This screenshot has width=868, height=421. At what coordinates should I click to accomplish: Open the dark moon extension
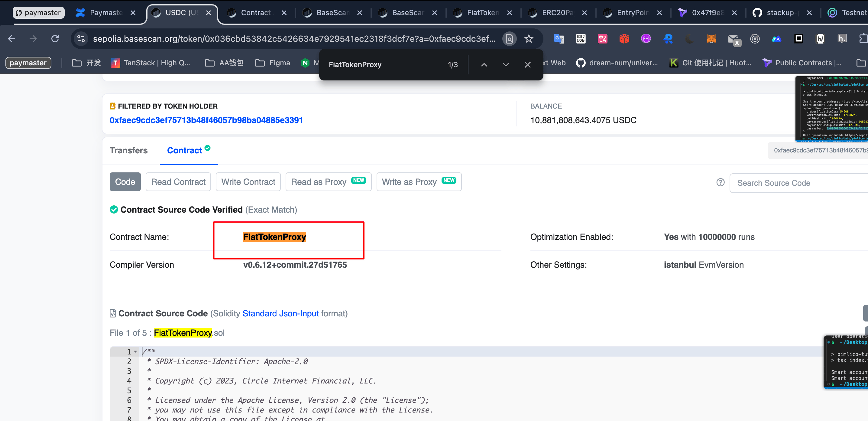(x=689, y=39)
